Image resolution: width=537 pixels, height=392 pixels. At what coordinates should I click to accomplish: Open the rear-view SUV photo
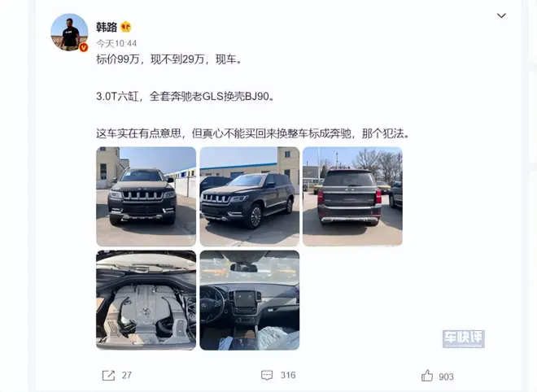pos(353,197)
